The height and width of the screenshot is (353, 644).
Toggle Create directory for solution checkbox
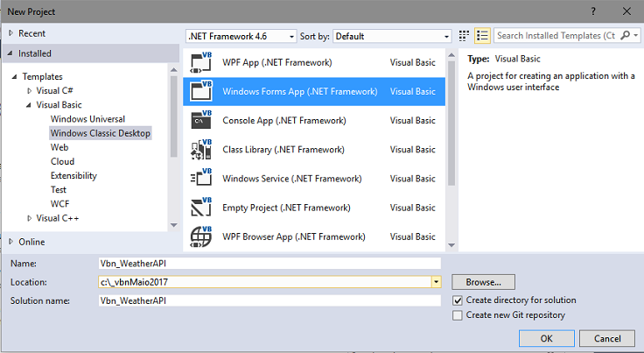click(457, 300)
